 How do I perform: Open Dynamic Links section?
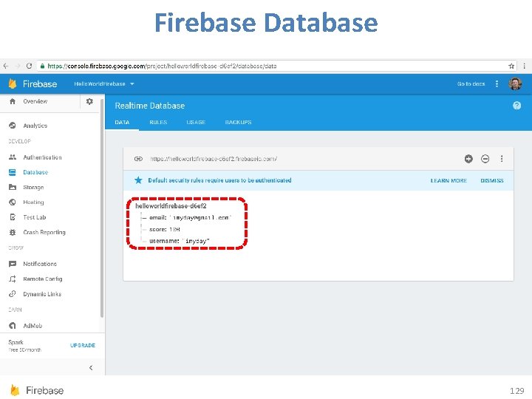(42, 294)
